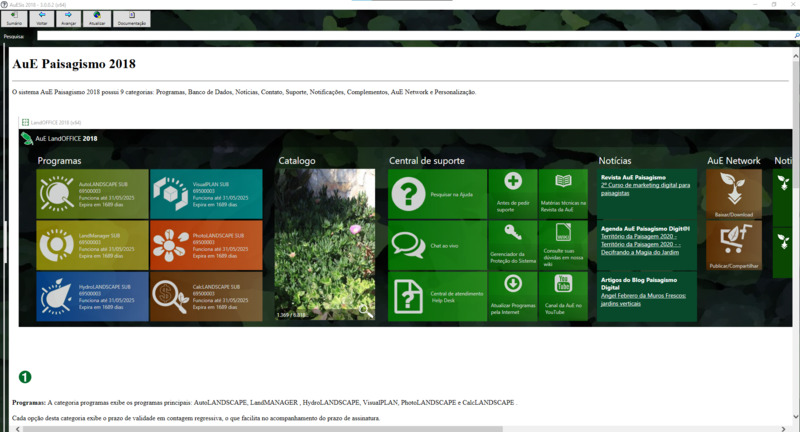The height and width of the screenshot is (432, 800).
Task: Start Chat ao vivo support
Action: pyautogui.click(x=436, y=244)
